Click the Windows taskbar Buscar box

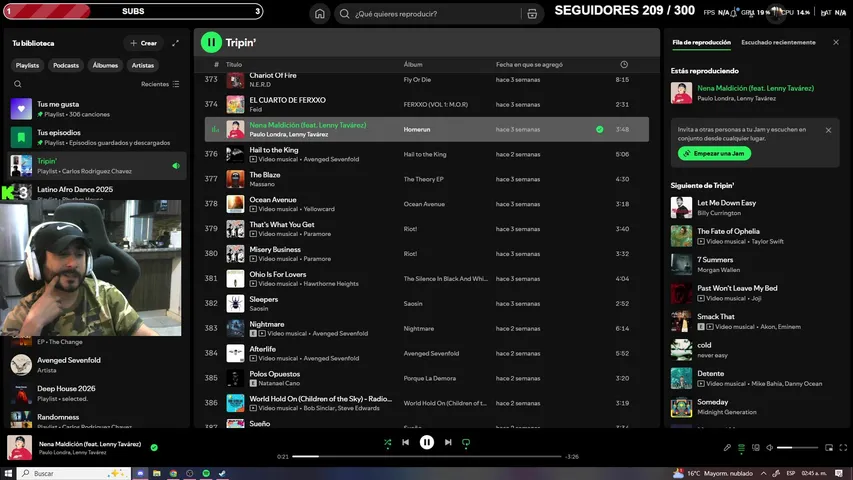coord(74,473)
